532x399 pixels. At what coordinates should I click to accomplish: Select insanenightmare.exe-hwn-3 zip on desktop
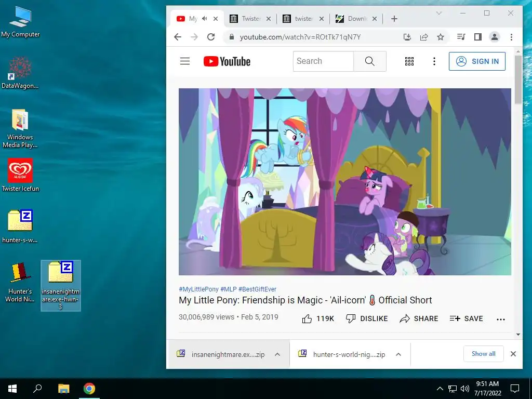coord(60,285)
